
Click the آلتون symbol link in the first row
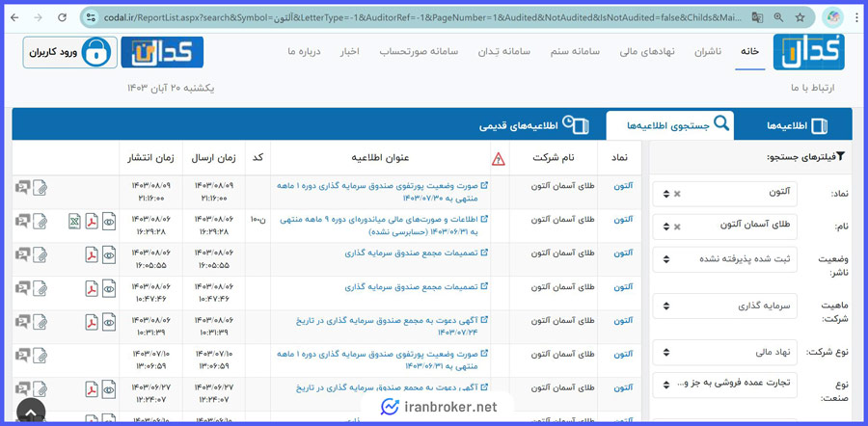tap(622, 186)
